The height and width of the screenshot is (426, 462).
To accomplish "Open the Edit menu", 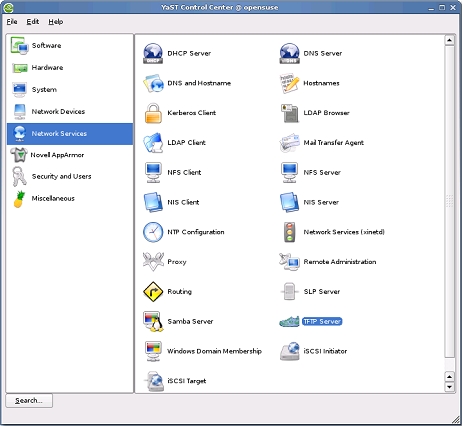I will tap(33, 22).
